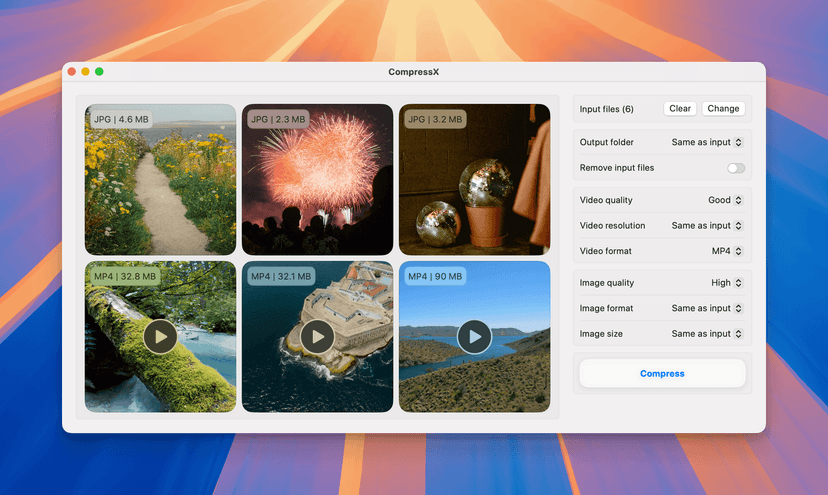
Task: Open the Output folder dropdown
Action: pyautogui.click(x=707, y=142)
